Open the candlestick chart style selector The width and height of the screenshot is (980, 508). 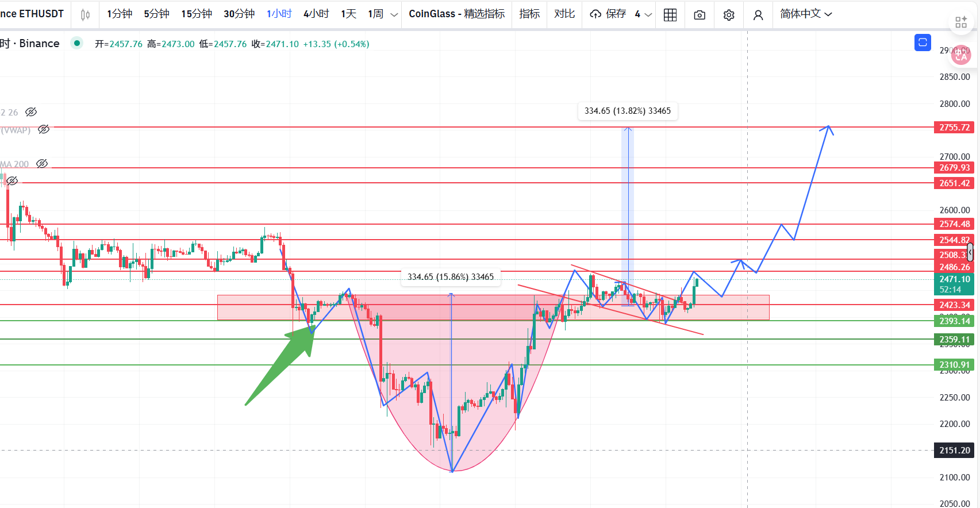click(85, 14)
